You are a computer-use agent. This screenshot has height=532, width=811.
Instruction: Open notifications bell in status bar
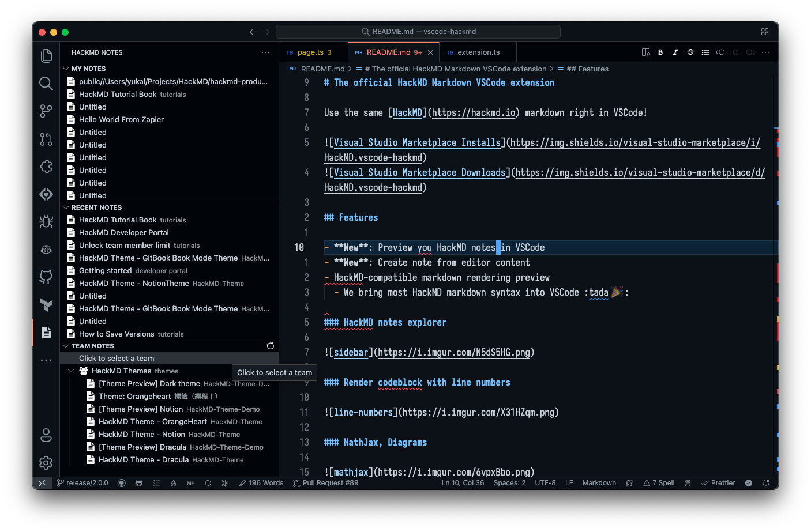(x=766, y=483)
